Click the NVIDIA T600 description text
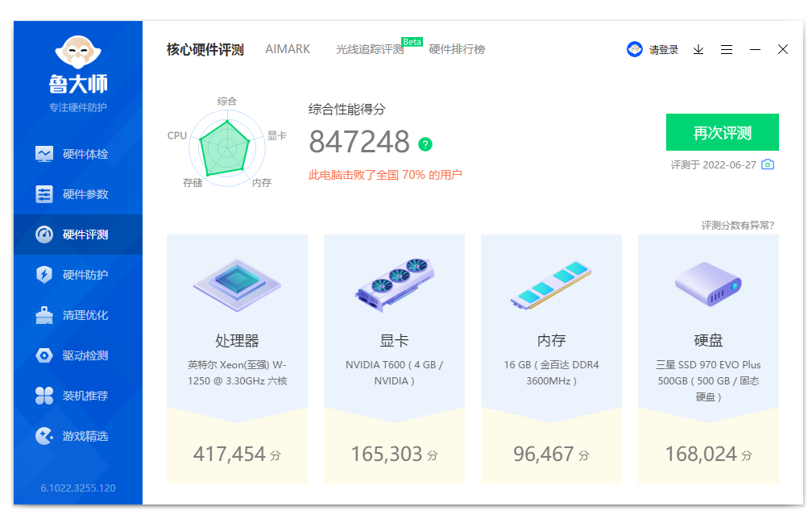 (x=394, y=372)
